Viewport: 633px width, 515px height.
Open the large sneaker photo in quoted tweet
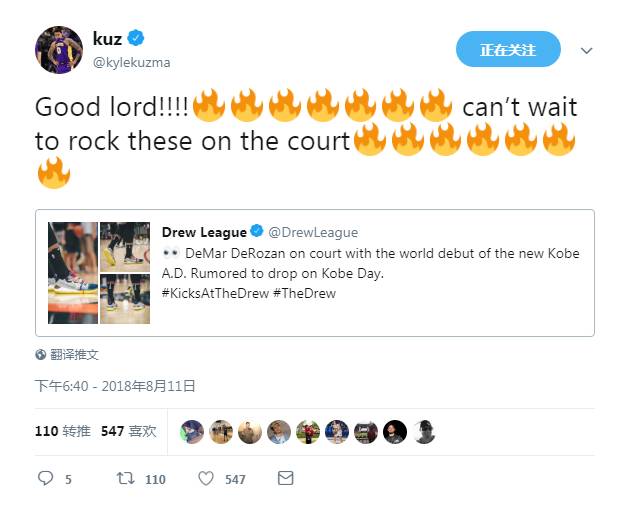point(73,273)
